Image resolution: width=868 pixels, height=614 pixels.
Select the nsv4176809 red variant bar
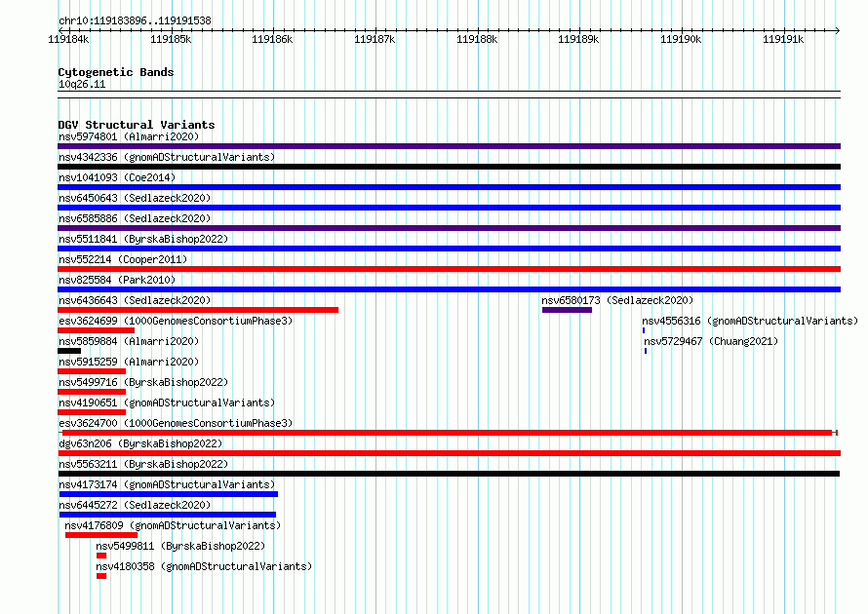101,535
